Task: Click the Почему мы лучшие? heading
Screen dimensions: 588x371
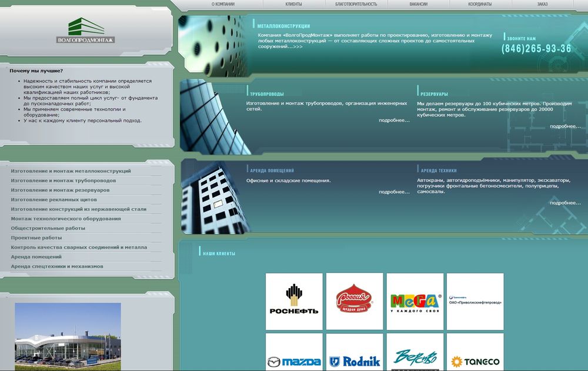Action: (x=36, y=71)
